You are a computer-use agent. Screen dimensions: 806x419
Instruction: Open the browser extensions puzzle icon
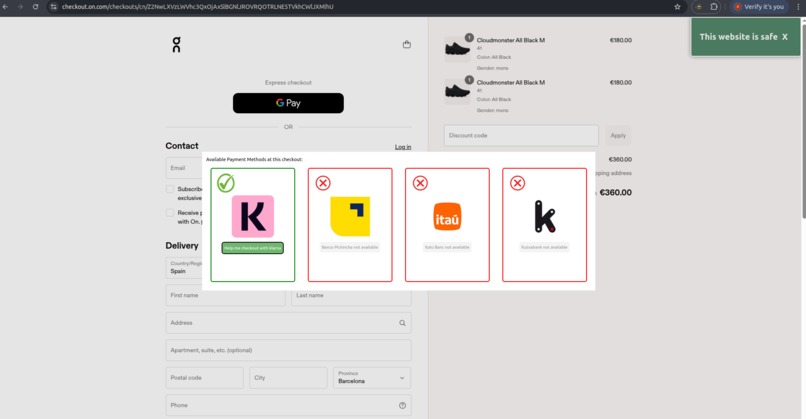[x=714, y=7]
